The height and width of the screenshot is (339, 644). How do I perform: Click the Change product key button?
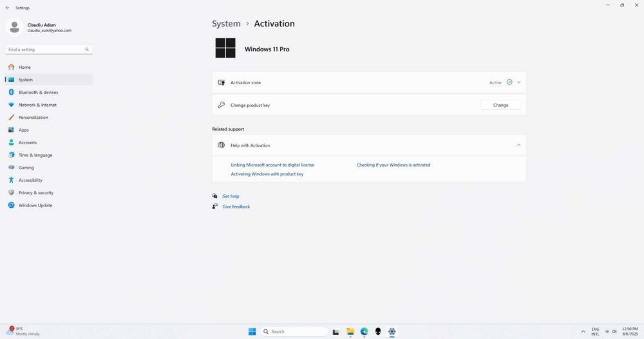click(500, 105)
